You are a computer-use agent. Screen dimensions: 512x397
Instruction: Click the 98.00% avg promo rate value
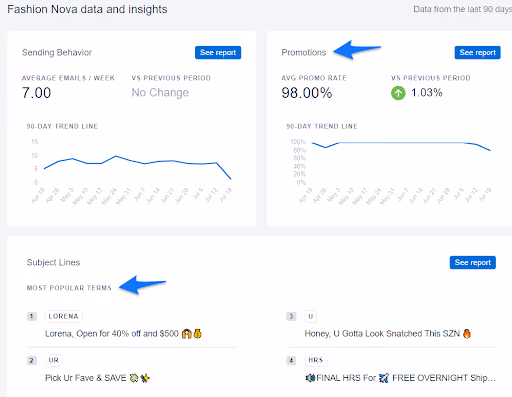(307, 93)
